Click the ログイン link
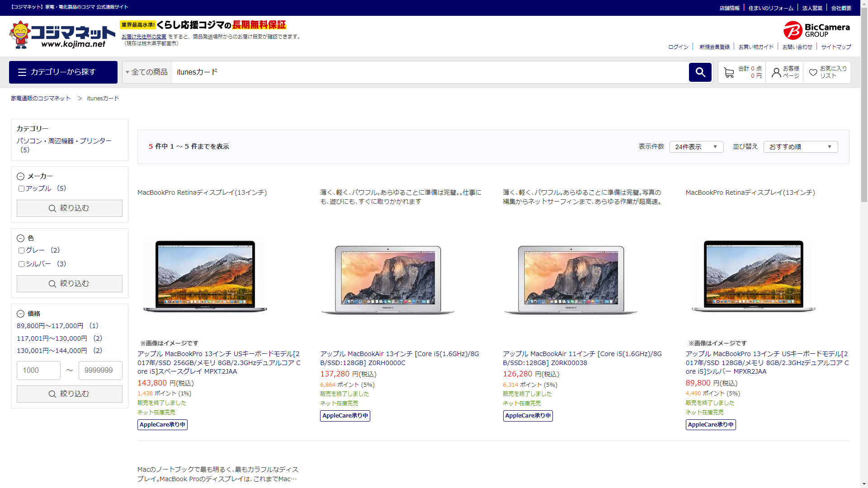Screen dimensions: 868x488 point(678,47)
